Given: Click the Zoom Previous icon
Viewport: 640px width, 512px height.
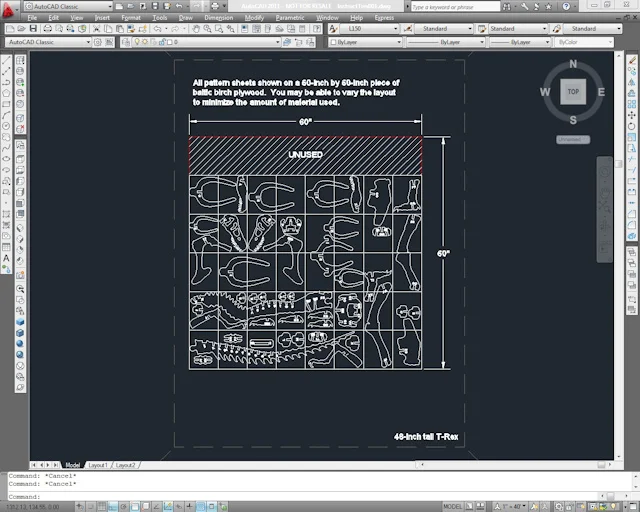Looking at the screenshot, I should tap(231, 29).
